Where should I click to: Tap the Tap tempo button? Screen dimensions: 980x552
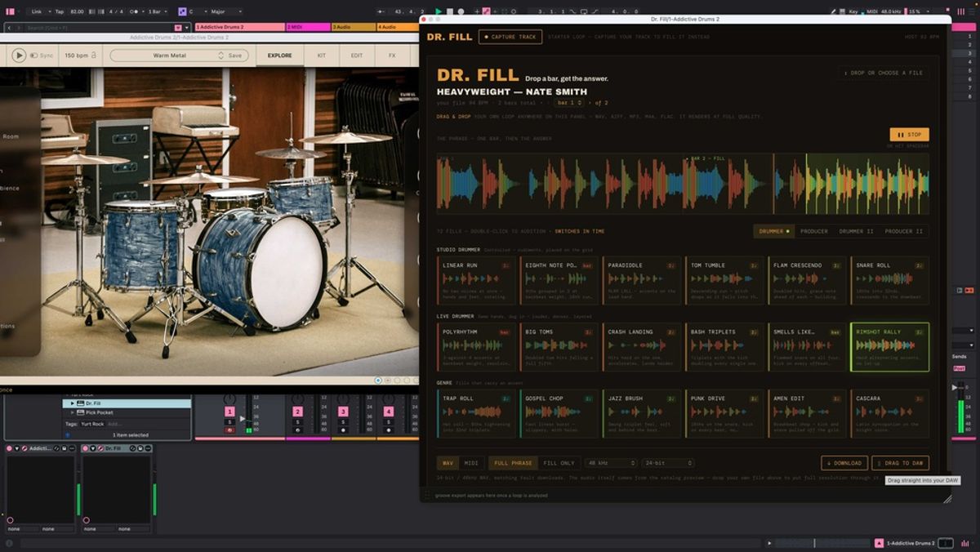click(x=59, y=11)
